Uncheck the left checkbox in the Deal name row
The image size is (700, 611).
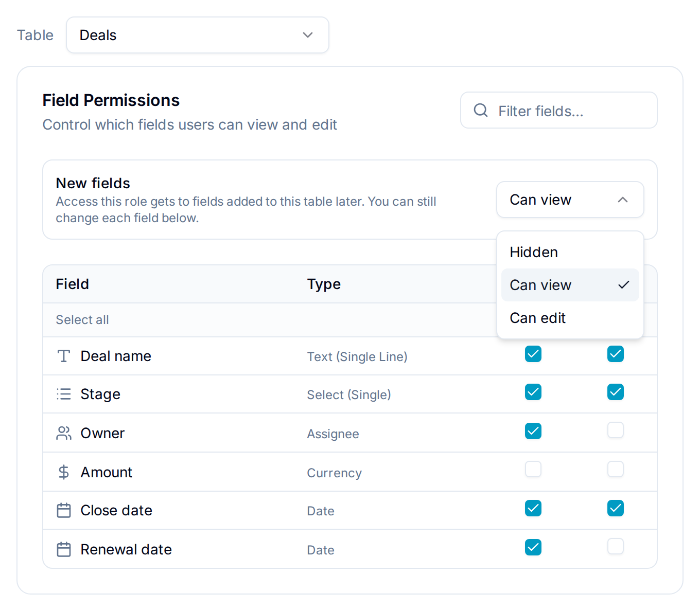click(533, 354)
